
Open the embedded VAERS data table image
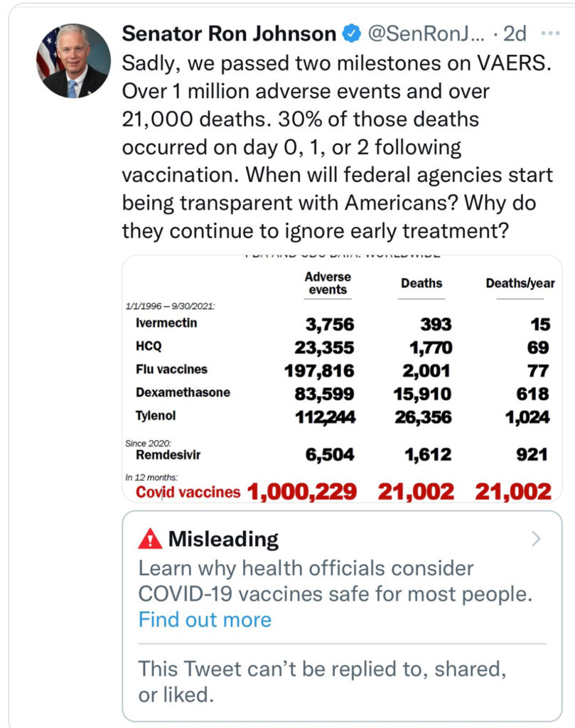pyautogui.click(x=342, y=377)
